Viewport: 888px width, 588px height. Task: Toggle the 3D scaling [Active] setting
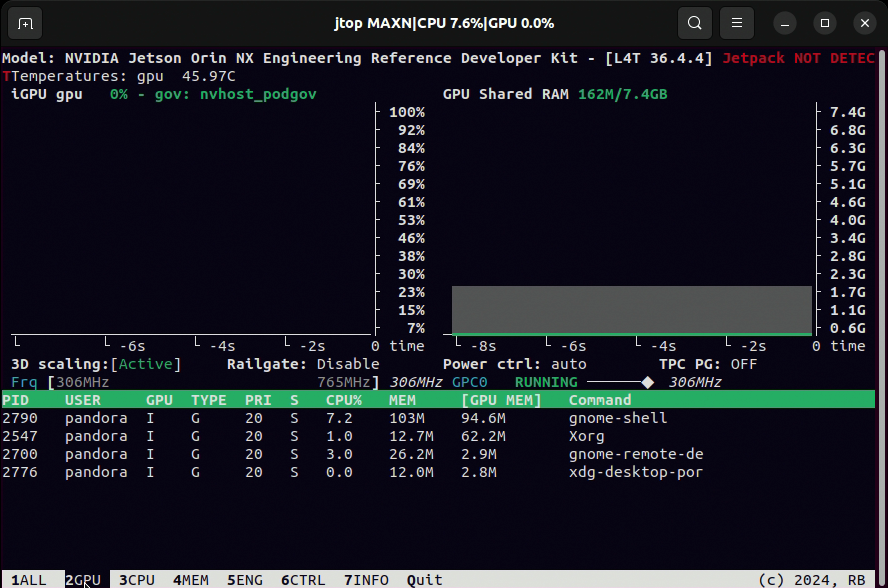(146, 364)
